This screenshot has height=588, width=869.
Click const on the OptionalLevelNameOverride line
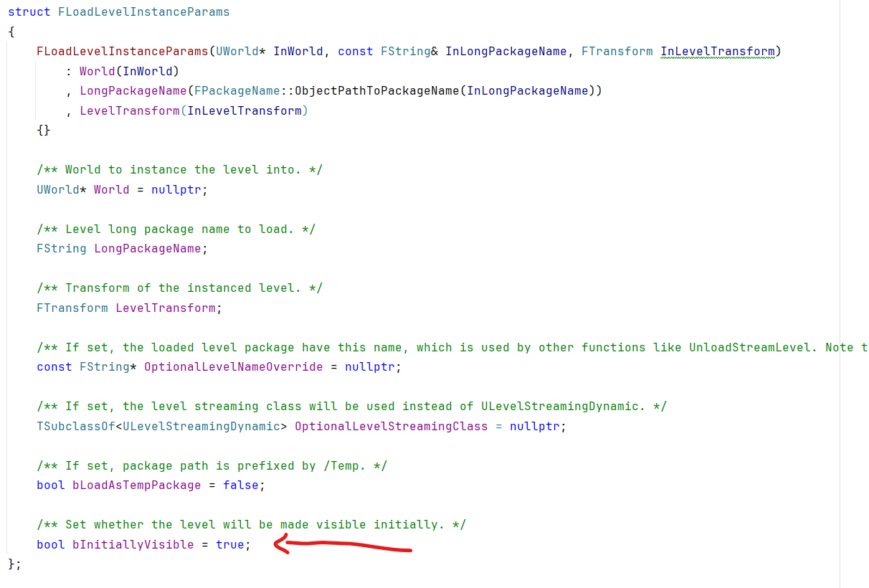[54, 367]
